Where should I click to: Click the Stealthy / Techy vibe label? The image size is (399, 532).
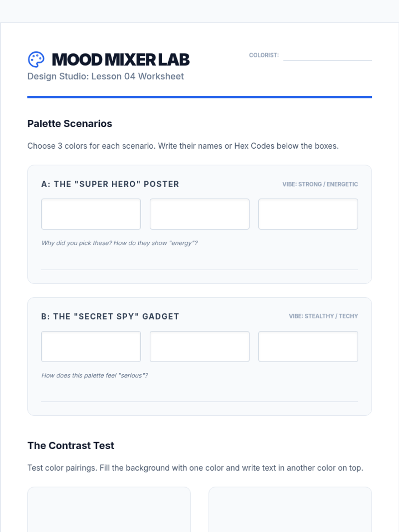[323, 316]
